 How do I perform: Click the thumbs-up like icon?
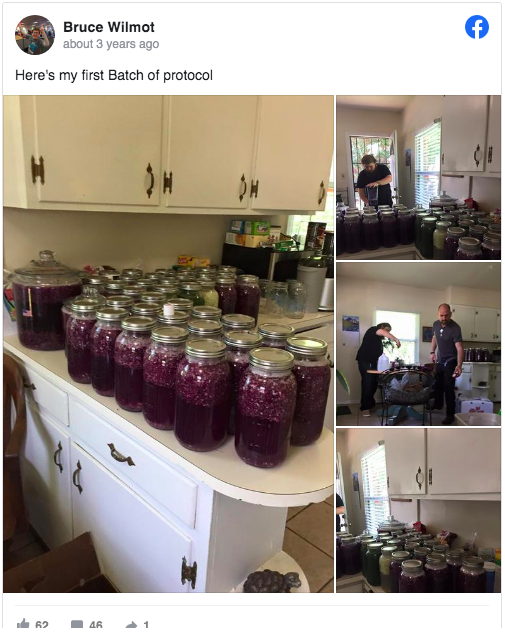(x=23, y=624)
